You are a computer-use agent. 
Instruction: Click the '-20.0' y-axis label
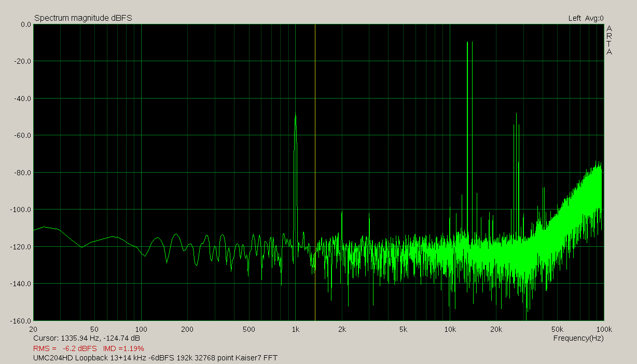pyautogui.click(x=23, y=61)
